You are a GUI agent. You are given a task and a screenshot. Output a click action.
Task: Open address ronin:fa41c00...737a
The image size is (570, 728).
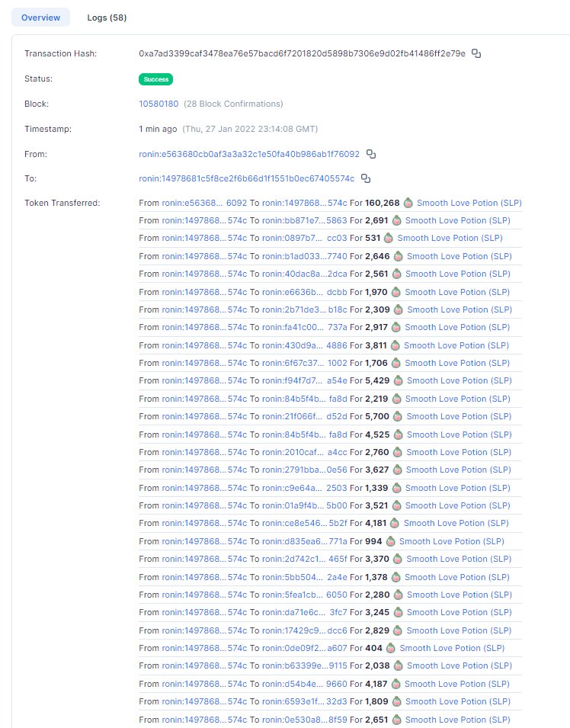click(305, 327)
